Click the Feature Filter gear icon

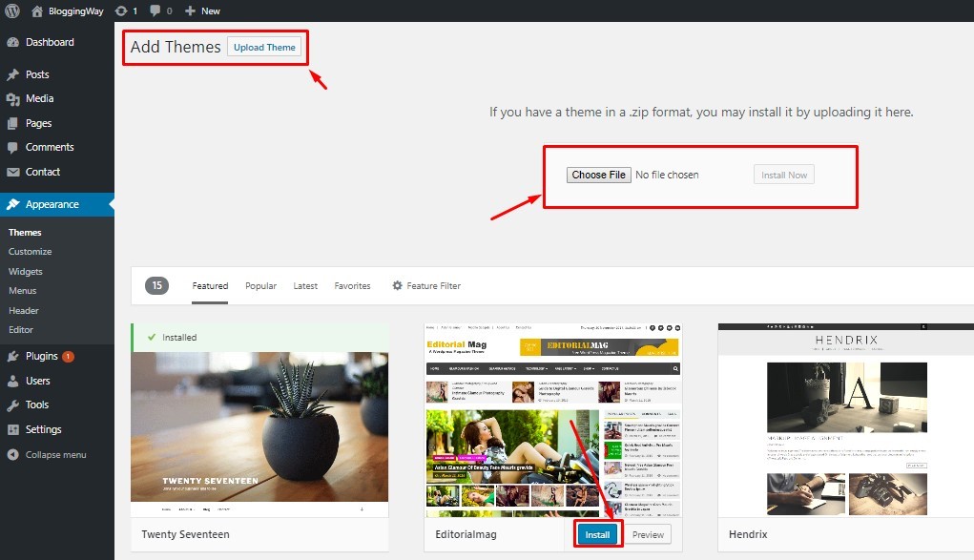[398, 285]
